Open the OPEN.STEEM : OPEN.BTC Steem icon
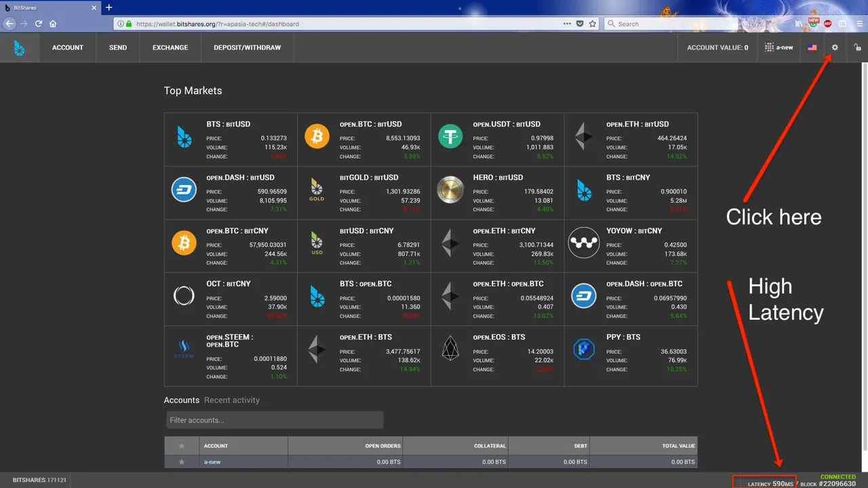This screenshot has width=868, height=488. tap(184, 350)
